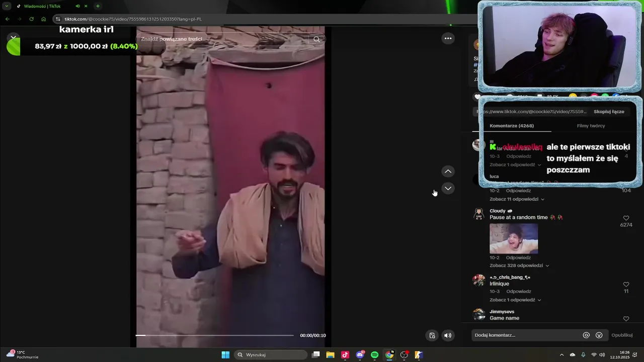Image resolution: width=644 pixels, height=362 pixels.
Task: Expand 'Zobacz 328 odpowiedzi' replies
Action: click(x=519, y=265)
